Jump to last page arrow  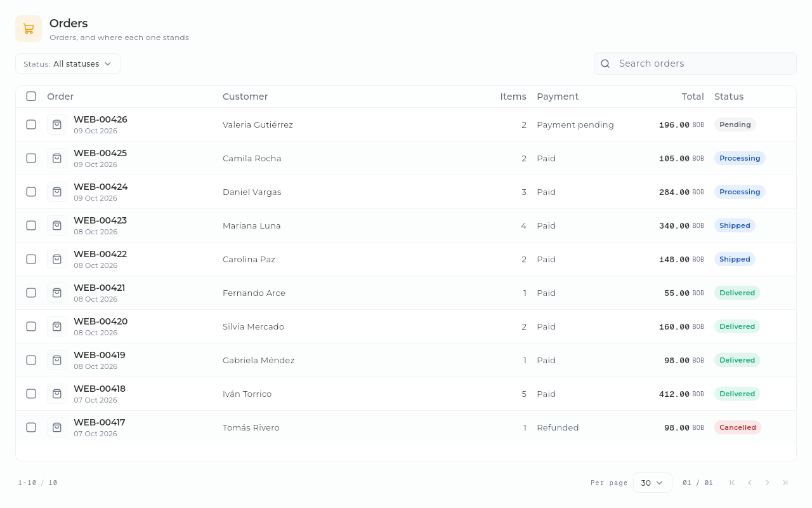click(785, 483)
